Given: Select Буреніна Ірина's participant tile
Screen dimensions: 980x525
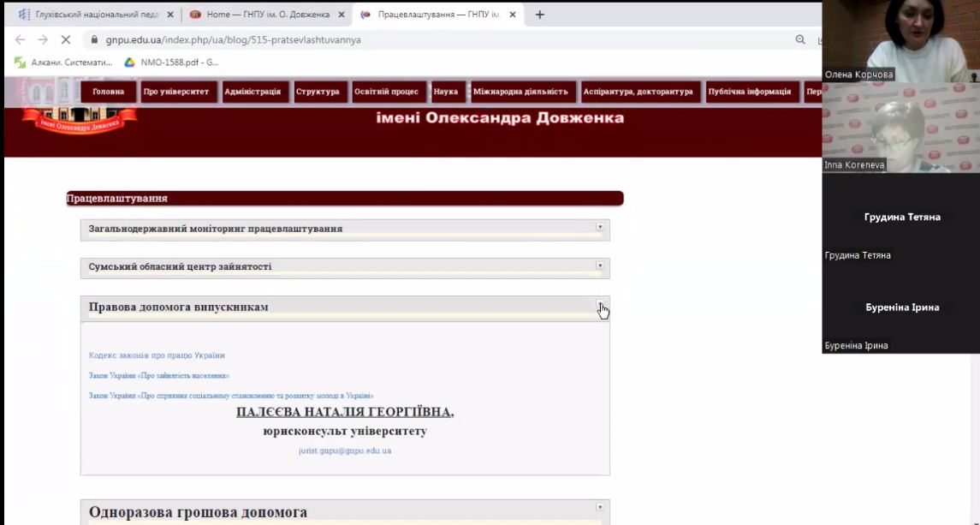Looking at the screenshot, I should [900, 308].
